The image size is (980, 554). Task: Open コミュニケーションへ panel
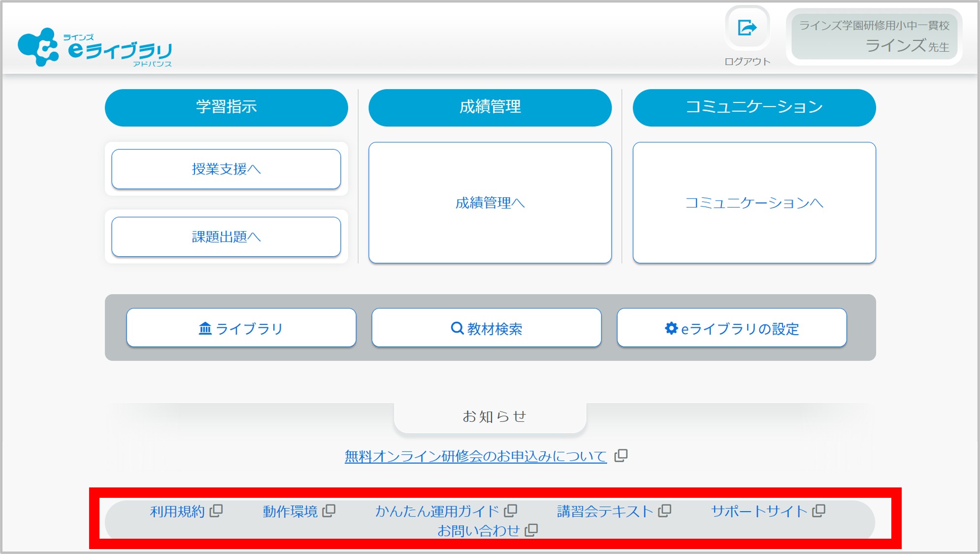click(x=753, y=203)
